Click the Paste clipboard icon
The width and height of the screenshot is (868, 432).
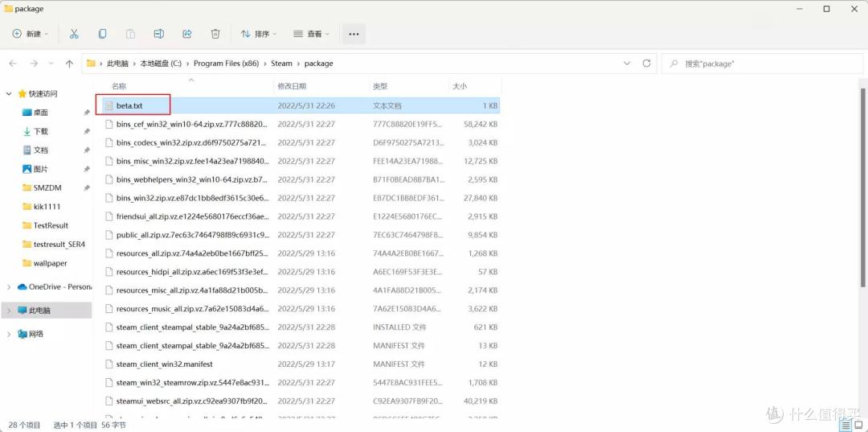point(131,34)
